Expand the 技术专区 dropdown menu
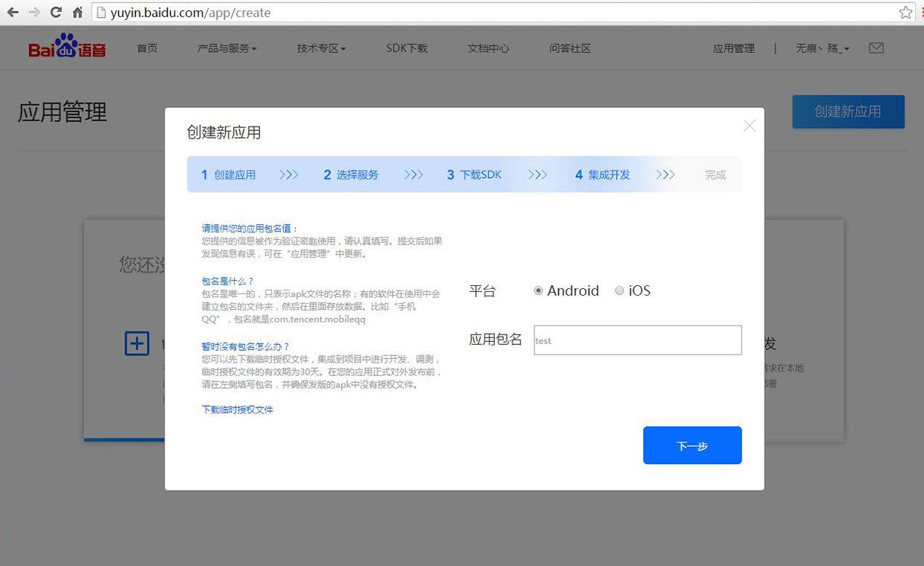The width and height of the screenshot is (924, 566). click(x=321, y=48)
